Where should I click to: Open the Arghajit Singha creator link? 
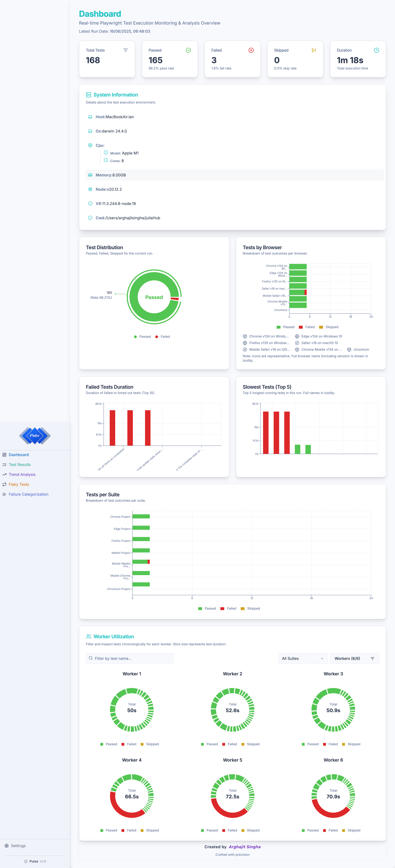point(245,846)
